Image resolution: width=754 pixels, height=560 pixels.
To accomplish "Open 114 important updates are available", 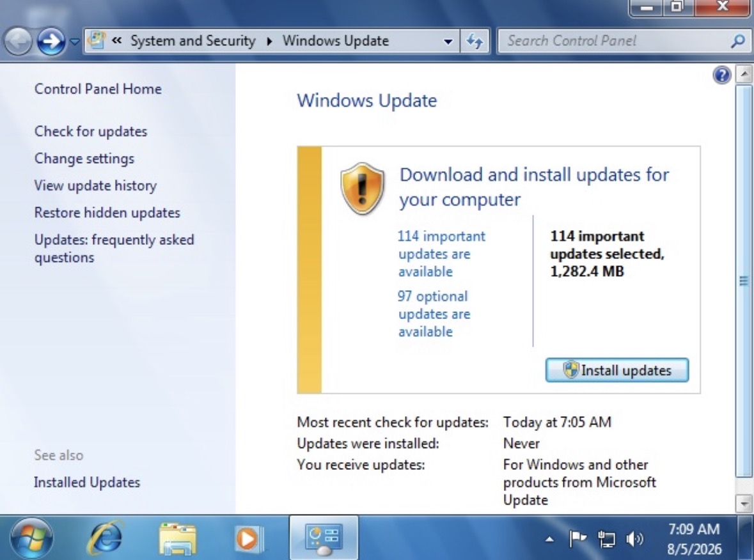I will tap(441, 254).
